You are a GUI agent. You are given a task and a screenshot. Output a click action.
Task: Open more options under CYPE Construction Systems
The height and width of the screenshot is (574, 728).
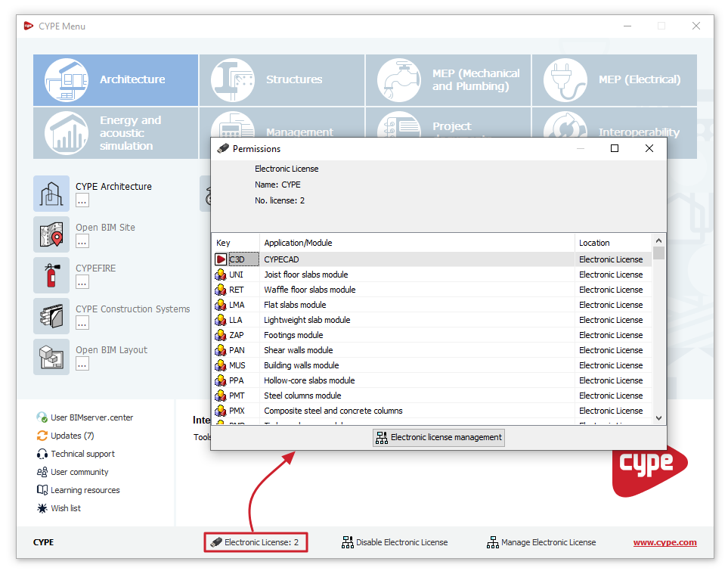[82, 324]
